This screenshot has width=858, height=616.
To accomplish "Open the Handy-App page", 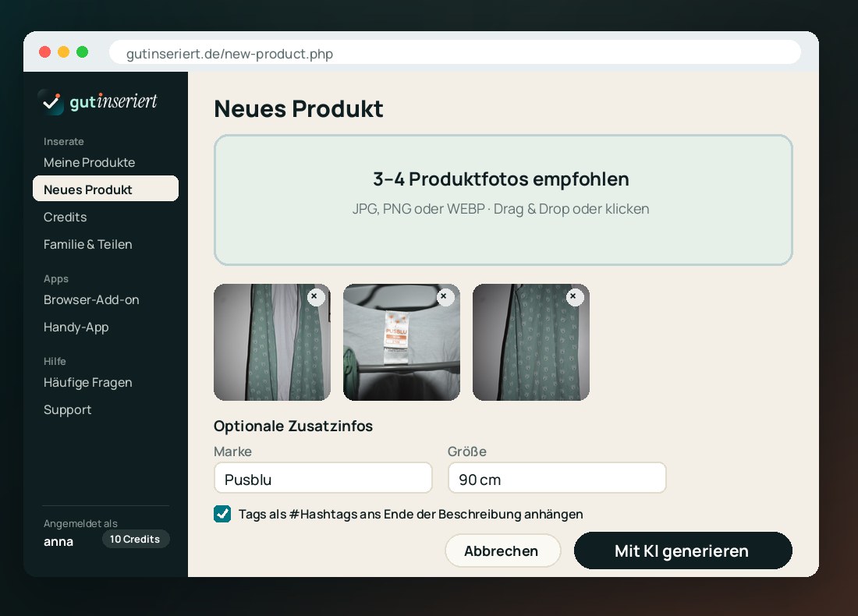I will pos(76,327).
